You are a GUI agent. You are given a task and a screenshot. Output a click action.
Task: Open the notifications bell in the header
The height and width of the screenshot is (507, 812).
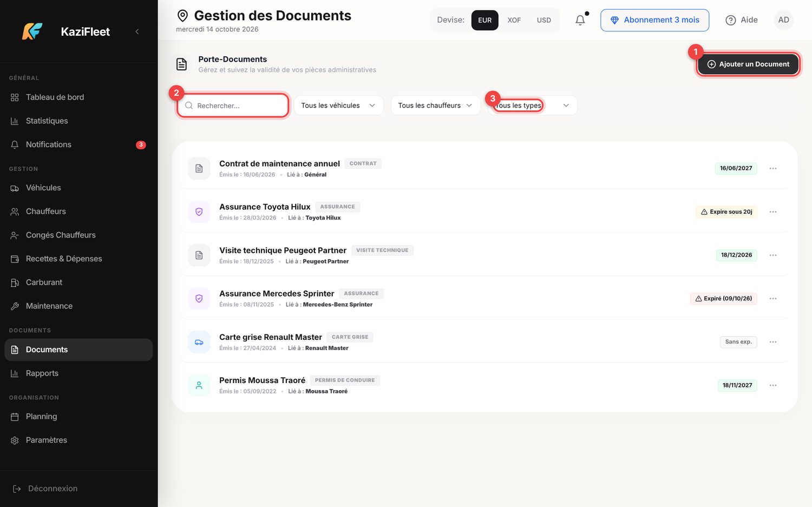[580, 20]
